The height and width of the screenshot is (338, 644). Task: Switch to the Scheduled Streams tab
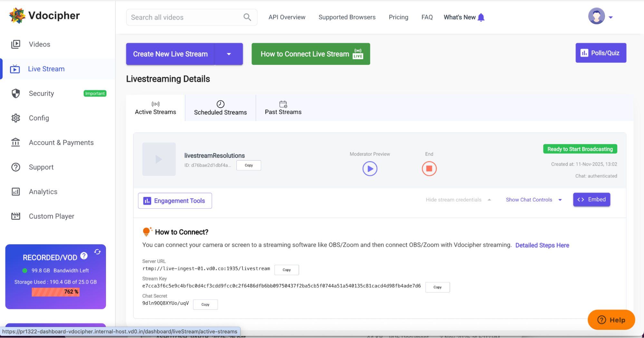click(220, 108)
